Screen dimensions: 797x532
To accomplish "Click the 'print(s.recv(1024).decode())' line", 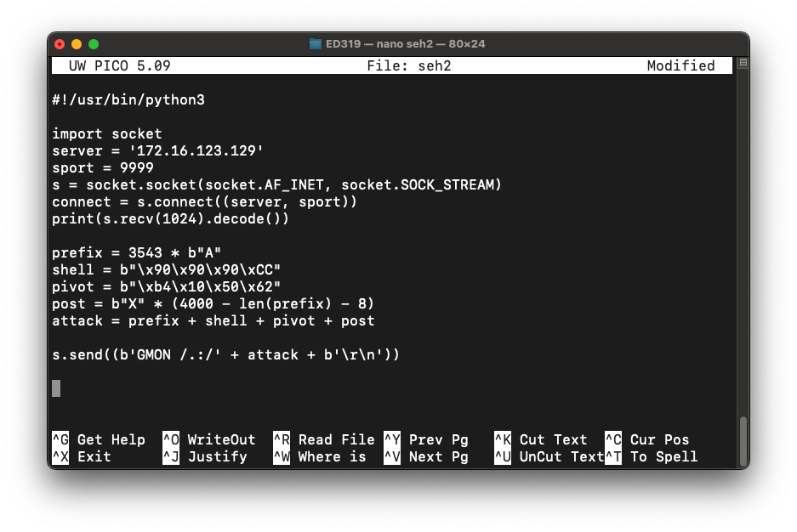I will [x=170, y=218].
